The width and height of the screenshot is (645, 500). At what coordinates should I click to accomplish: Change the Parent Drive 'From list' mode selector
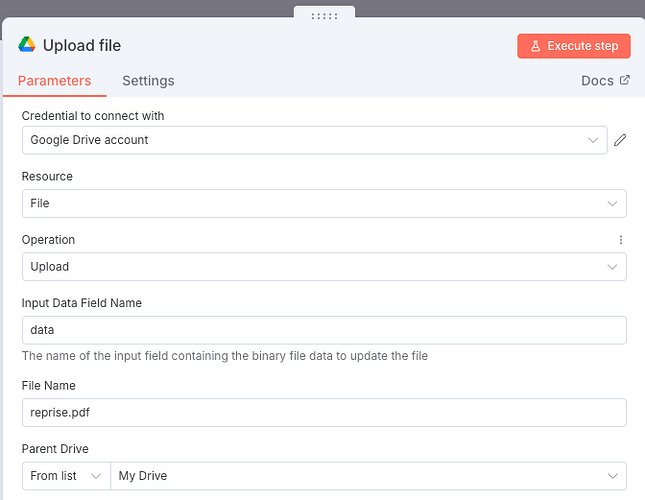[x=66, y=476]
